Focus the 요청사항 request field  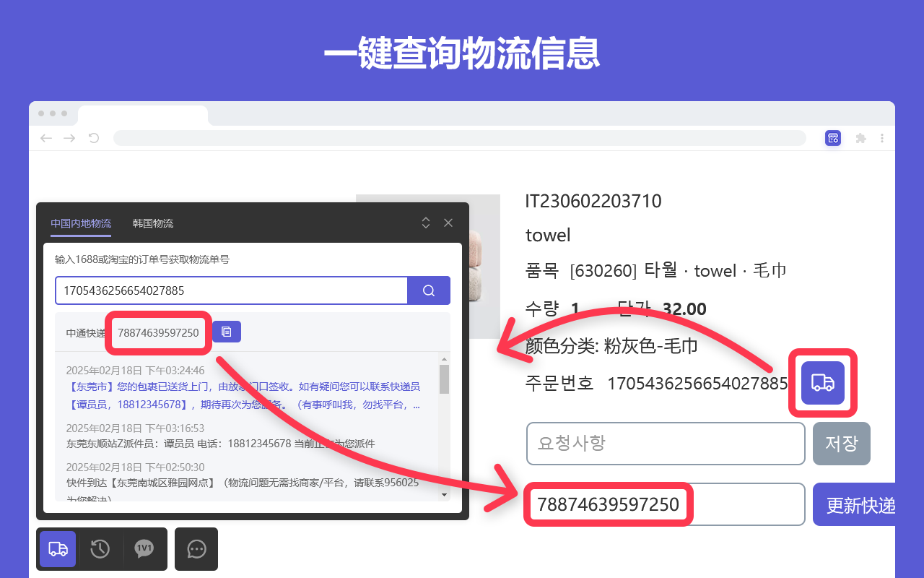tap(666, 444)
